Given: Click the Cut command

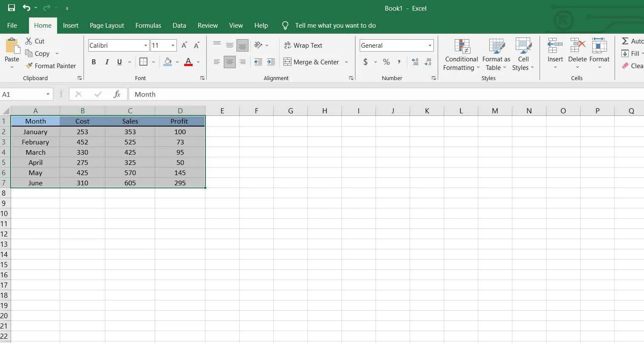Looking at the screenshot, I should coord(35,41).
